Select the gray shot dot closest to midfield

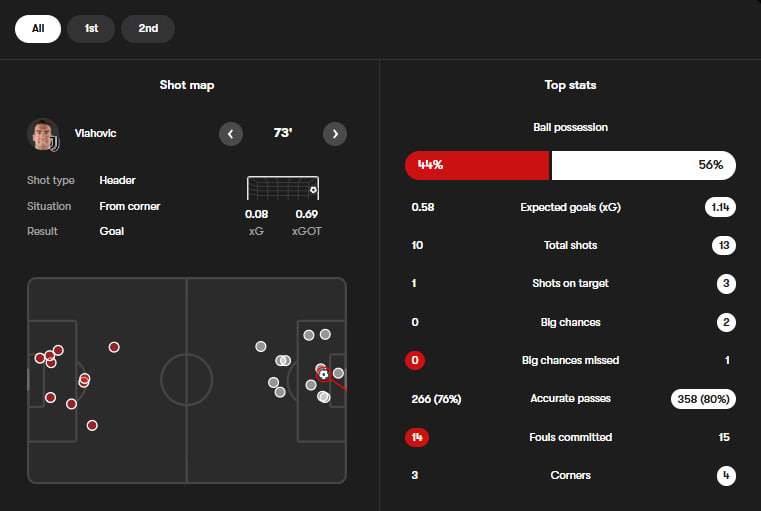point(260,347)
